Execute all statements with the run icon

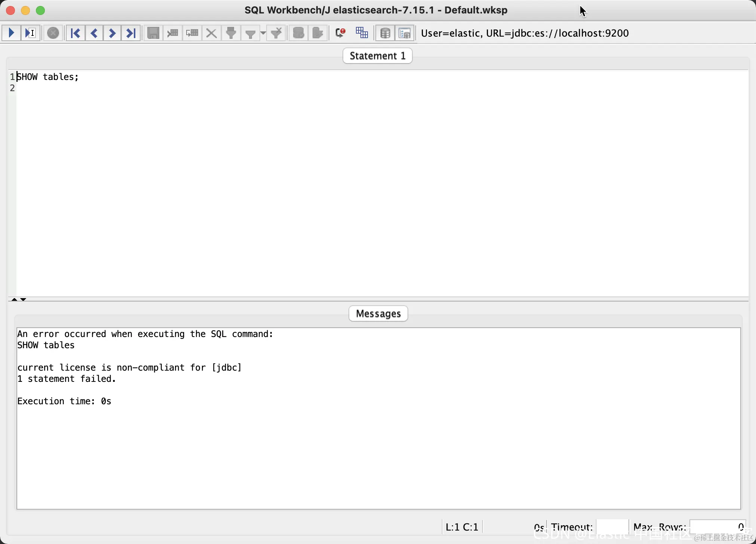pos(10,33)
